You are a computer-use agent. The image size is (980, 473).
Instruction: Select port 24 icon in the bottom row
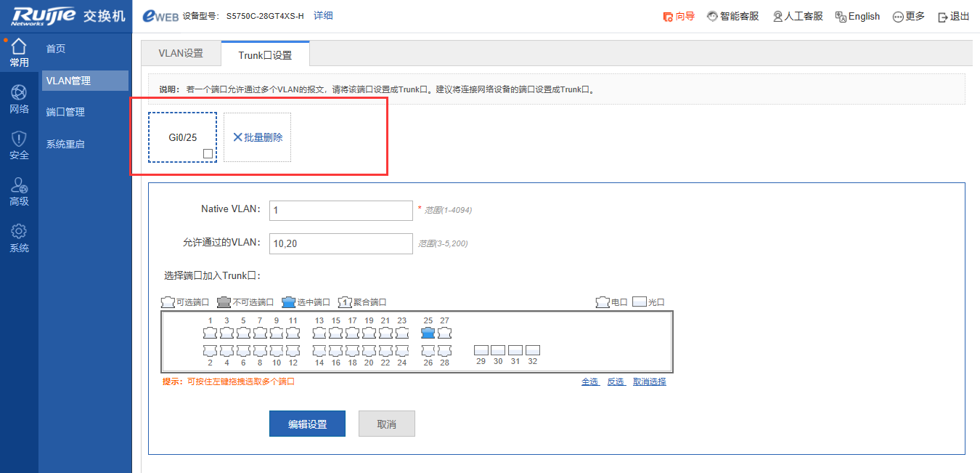point(401,350)
